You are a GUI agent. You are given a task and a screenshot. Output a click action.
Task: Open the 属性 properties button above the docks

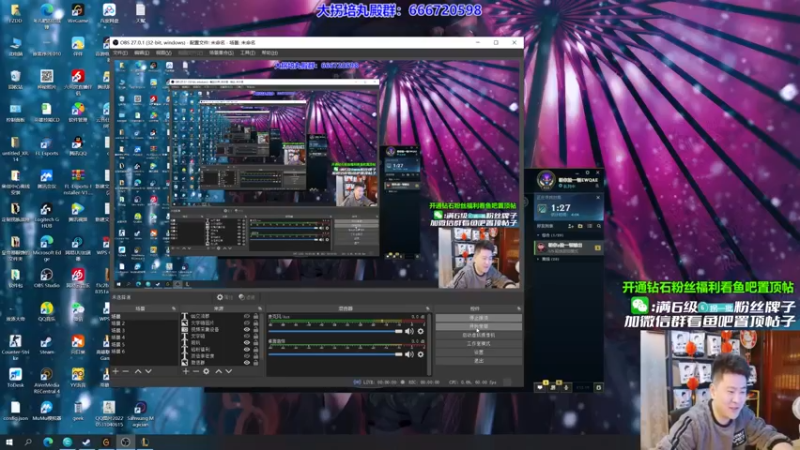(224, 297)
